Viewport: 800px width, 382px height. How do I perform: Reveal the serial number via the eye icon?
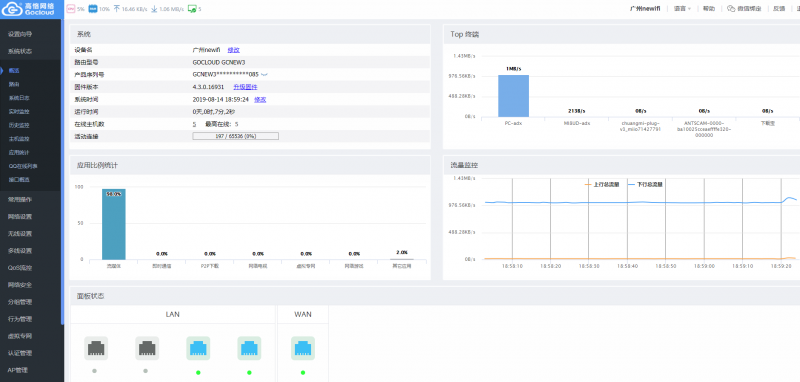click(264, 74)
